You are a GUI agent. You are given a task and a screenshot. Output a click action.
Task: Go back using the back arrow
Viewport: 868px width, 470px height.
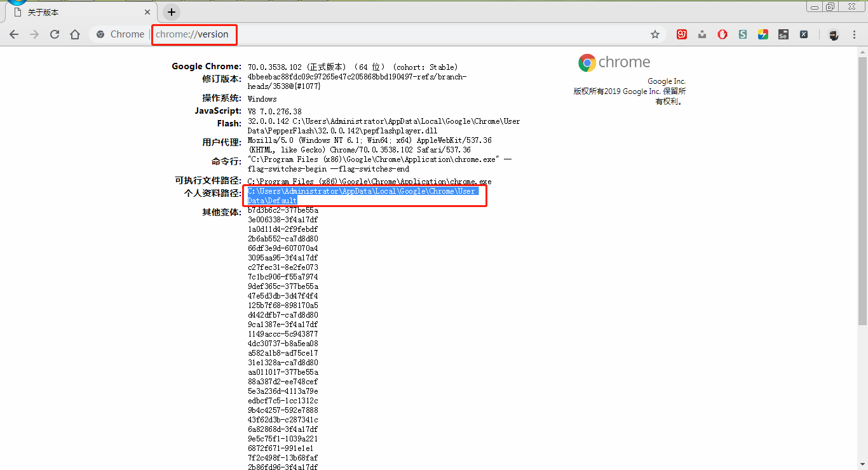tap(14, 34)
